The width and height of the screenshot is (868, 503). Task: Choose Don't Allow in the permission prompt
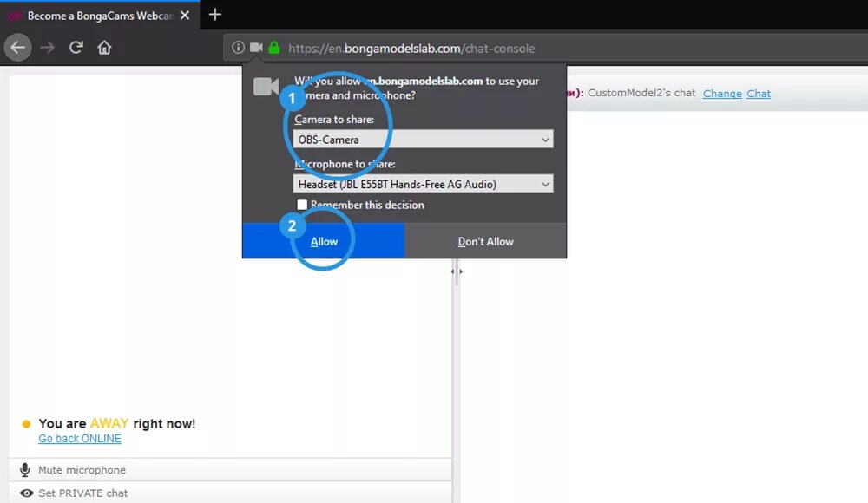click(x=485, y=241)
